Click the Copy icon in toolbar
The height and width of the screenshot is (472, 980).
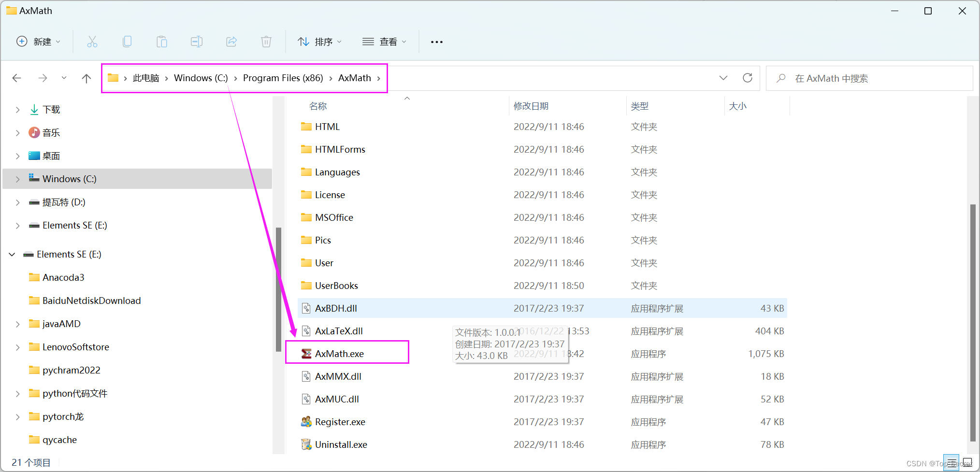click(127, 42)
